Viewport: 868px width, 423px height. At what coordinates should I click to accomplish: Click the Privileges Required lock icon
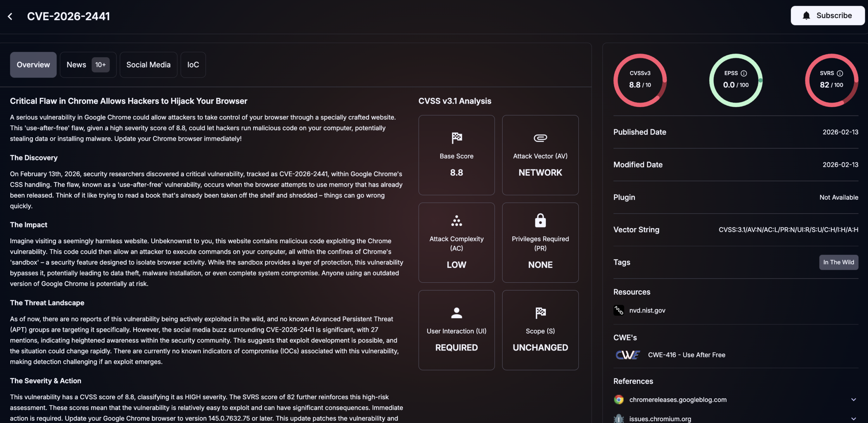tap(540, 221)
